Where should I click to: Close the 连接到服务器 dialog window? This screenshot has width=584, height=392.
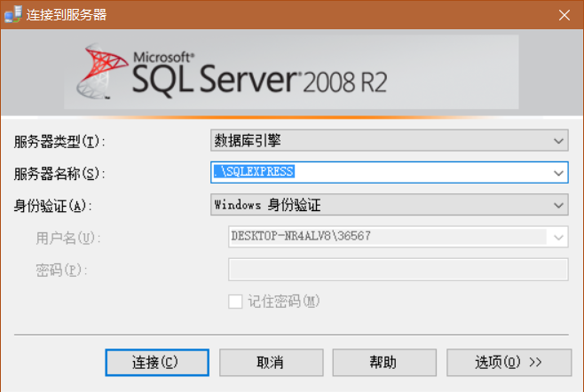564,15
